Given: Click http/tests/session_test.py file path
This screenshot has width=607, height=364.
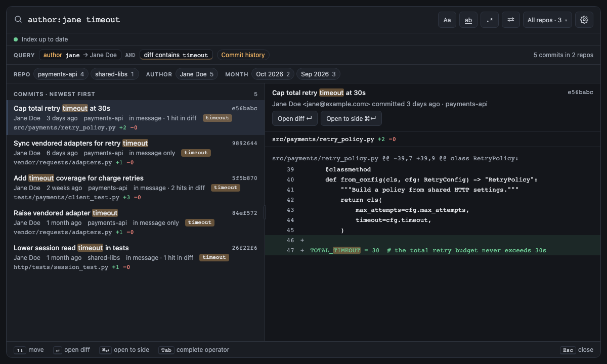Looking at the screenshot, I should [x=61, y=267].
